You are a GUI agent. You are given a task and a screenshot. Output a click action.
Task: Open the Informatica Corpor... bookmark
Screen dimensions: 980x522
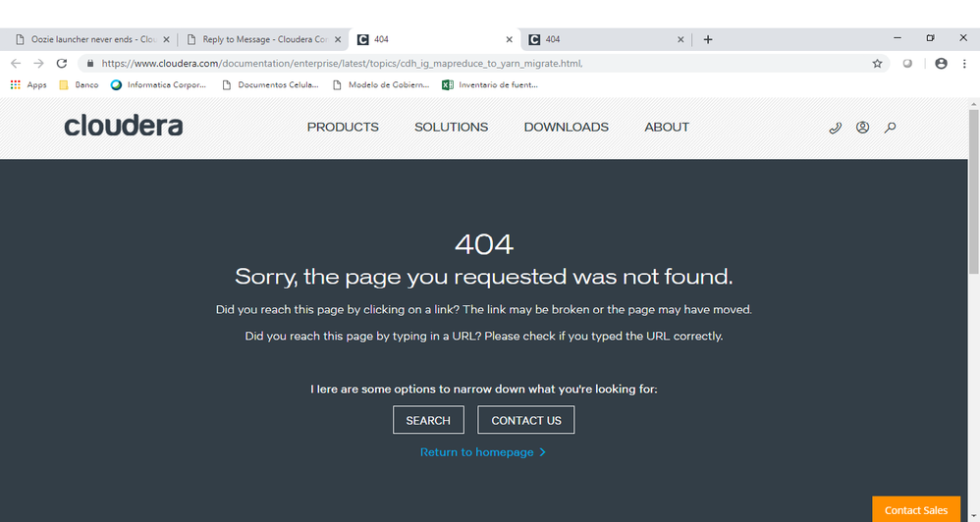158,85
